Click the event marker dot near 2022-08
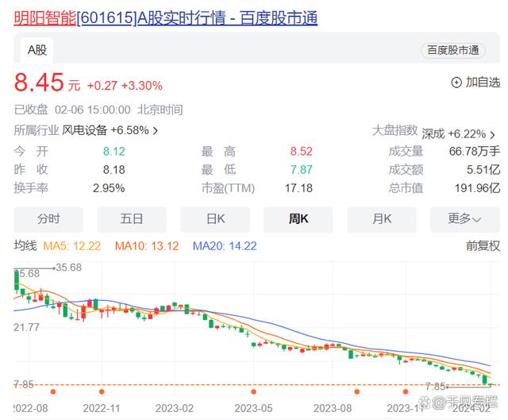Screen dimensions: 508x420 pos(53,391)
